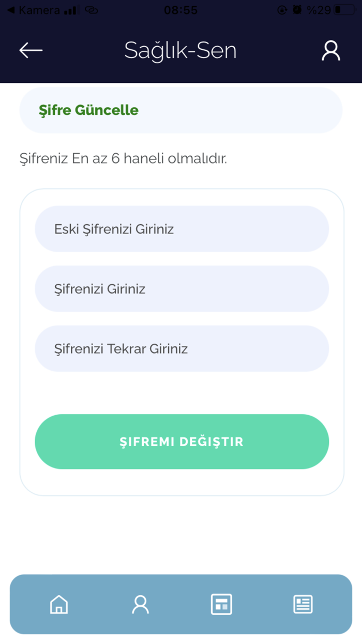This screenshot has width=362, height=644.
Task: Tap the Şifrenizi Tekrar Giriniz field
Action: pyautogui.click(x=181, y=348)
